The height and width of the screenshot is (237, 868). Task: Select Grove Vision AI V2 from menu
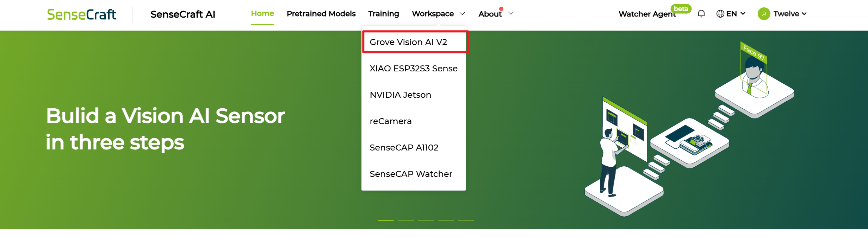coord(408,42)
